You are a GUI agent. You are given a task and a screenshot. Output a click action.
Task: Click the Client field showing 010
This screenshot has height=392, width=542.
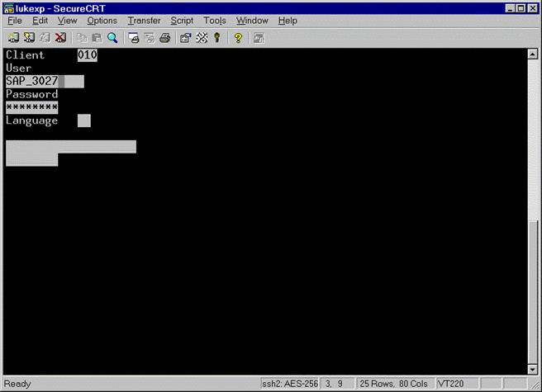pos(88,55)
